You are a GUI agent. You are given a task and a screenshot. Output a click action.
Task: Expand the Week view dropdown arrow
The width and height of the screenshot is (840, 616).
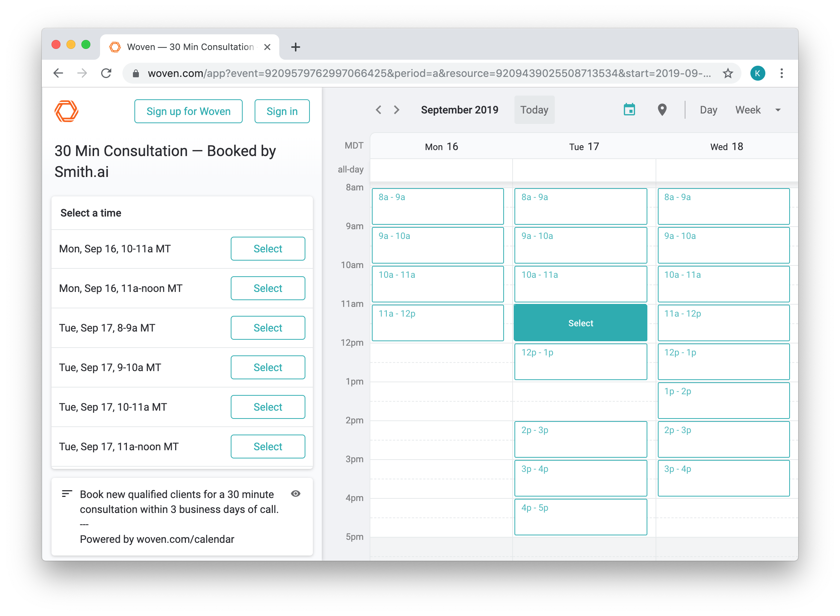coord(778,110)
